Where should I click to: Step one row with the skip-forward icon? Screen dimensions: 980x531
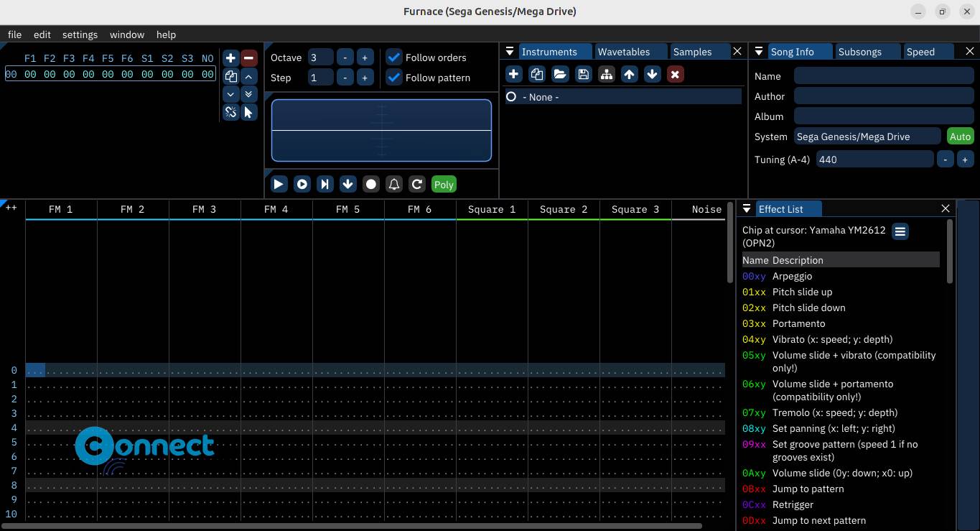pos(325,185)
